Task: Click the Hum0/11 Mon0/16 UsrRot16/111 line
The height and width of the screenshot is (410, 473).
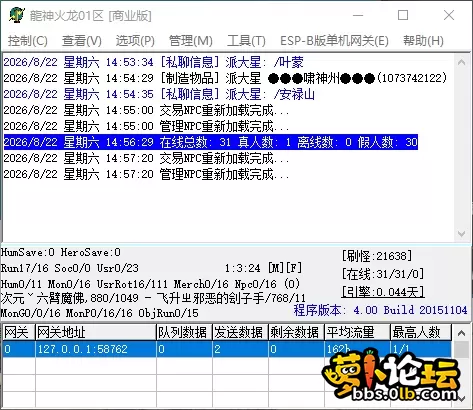Action: click(x=150, y=284)
